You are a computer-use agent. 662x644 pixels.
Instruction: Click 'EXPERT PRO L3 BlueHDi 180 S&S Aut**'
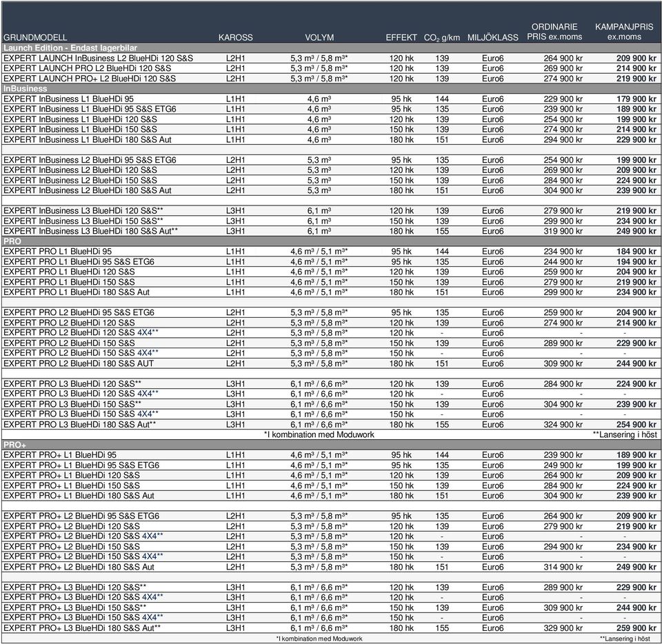coord(80,425)
